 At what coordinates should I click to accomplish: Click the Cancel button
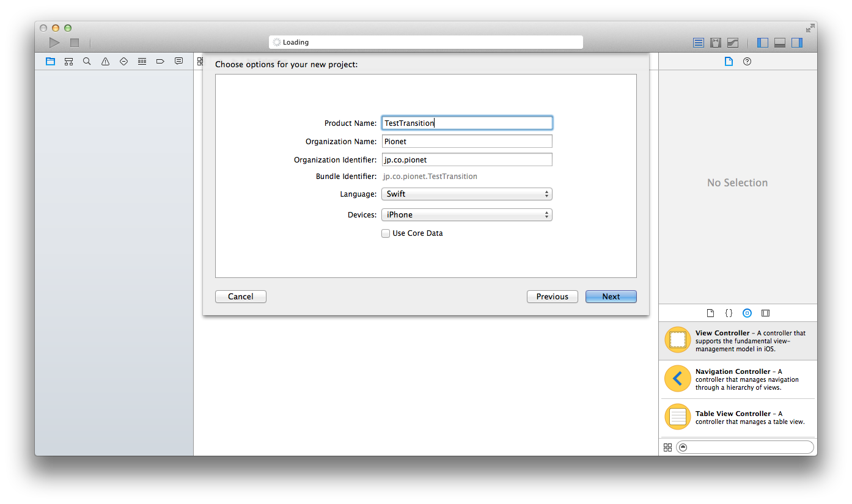pos(241,296)
